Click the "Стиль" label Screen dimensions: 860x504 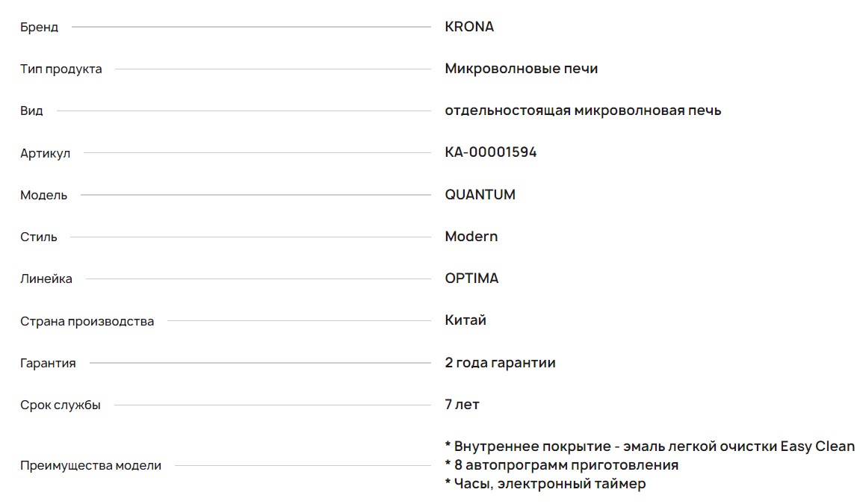[x=38, y=237]
